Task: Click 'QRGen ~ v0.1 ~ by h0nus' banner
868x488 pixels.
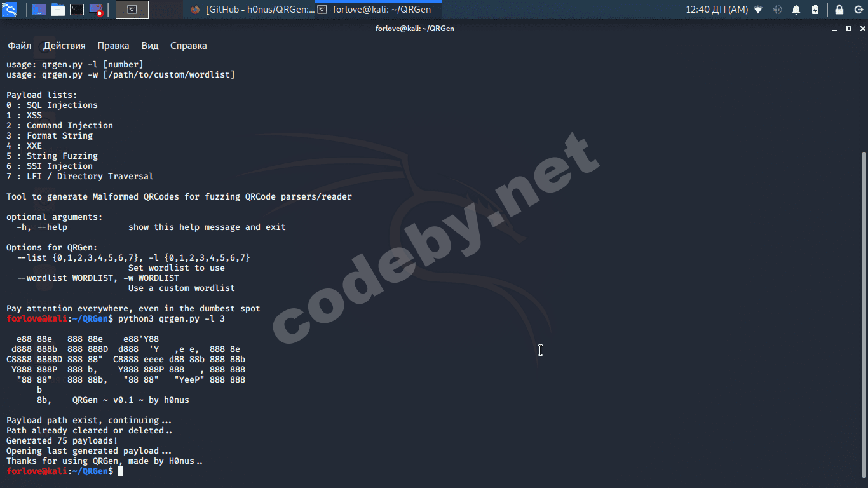Action: point(131,400)
